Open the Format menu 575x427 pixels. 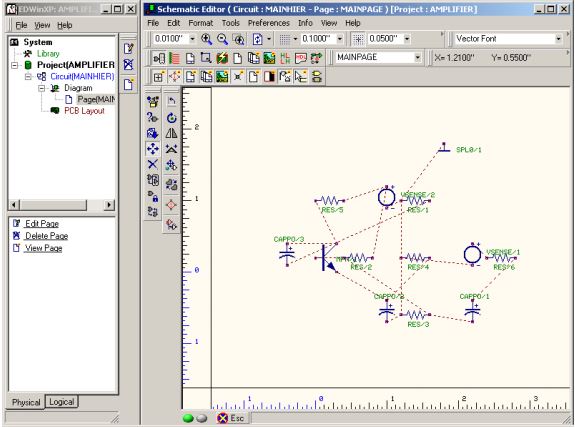pyautogui.click(x=201, y=23)
